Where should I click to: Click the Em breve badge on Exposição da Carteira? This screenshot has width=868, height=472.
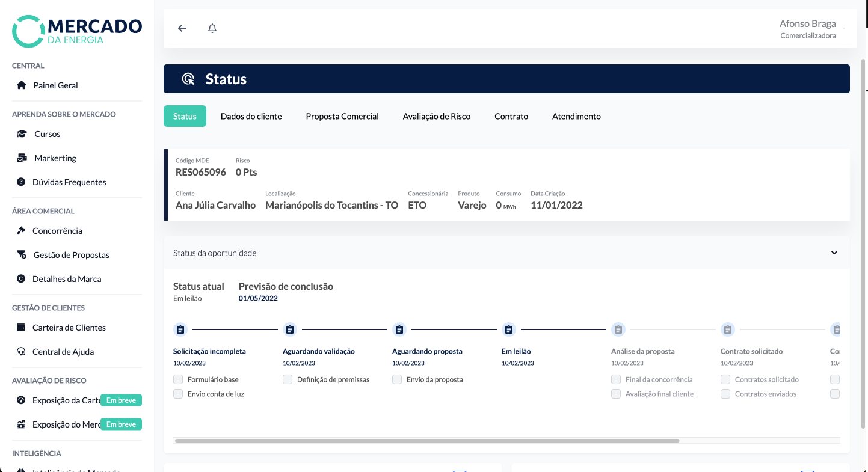[x=121, y=400]
